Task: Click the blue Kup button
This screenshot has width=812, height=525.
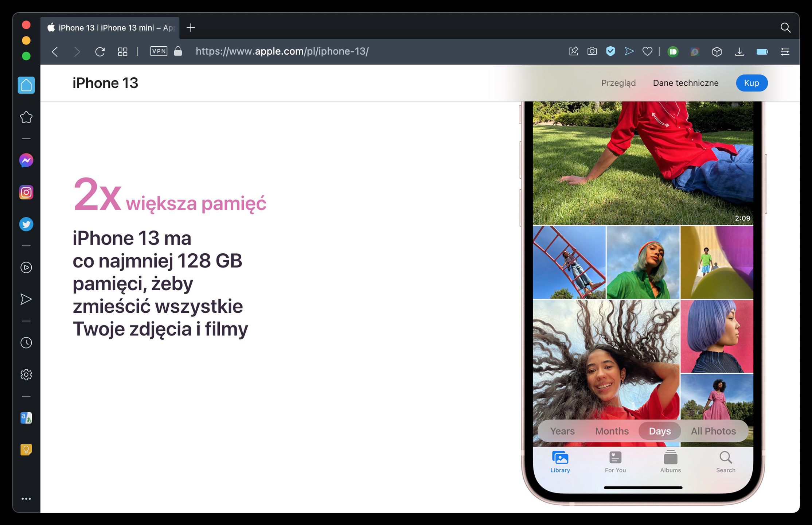Action: tap(752, 83)
